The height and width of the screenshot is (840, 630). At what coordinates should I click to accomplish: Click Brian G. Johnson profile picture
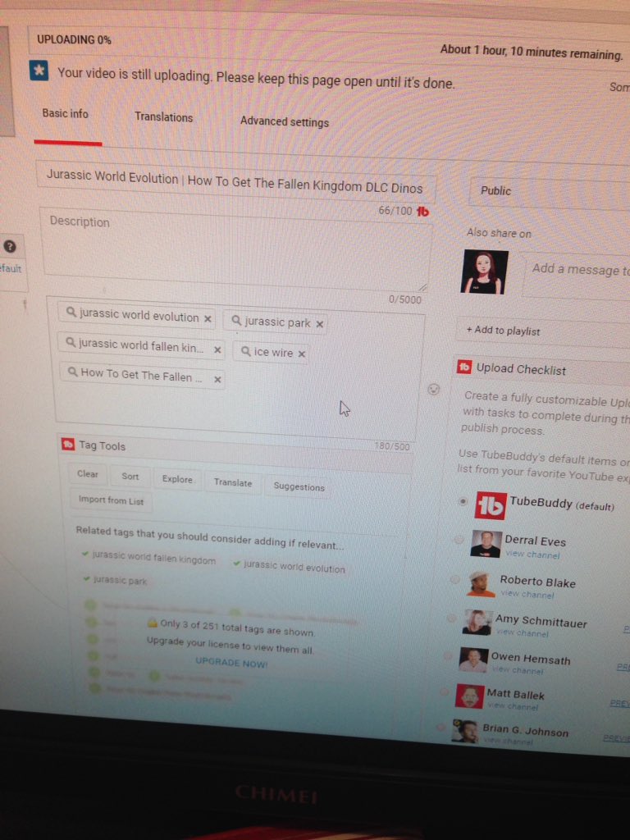coord(465,731)
